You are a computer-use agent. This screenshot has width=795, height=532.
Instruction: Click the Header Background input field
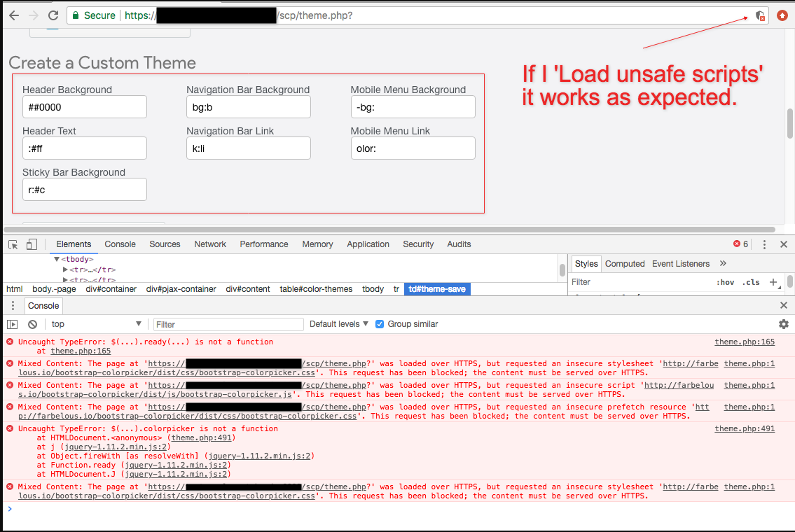pyautogui.click(x=84, y=107)
